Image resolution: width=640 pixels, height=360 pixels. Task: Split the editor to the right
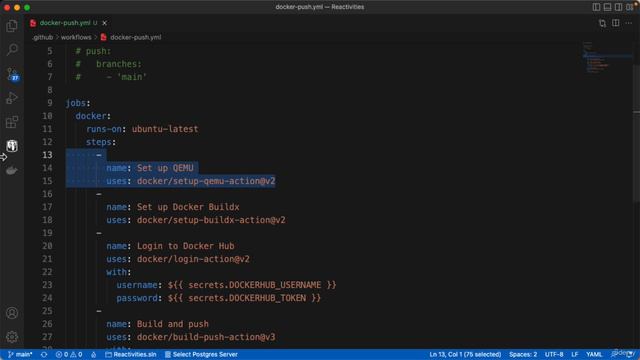(x=616, y=23)
